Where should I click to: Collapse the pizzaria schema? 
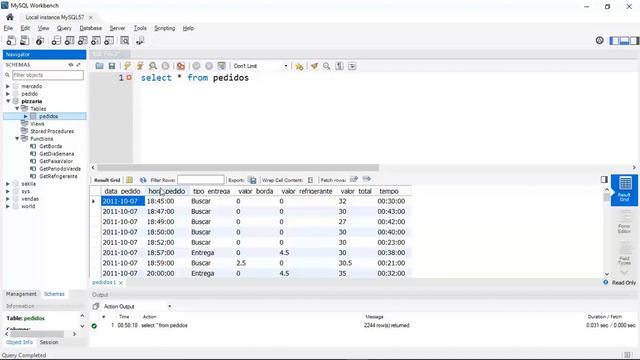[8, 101]
